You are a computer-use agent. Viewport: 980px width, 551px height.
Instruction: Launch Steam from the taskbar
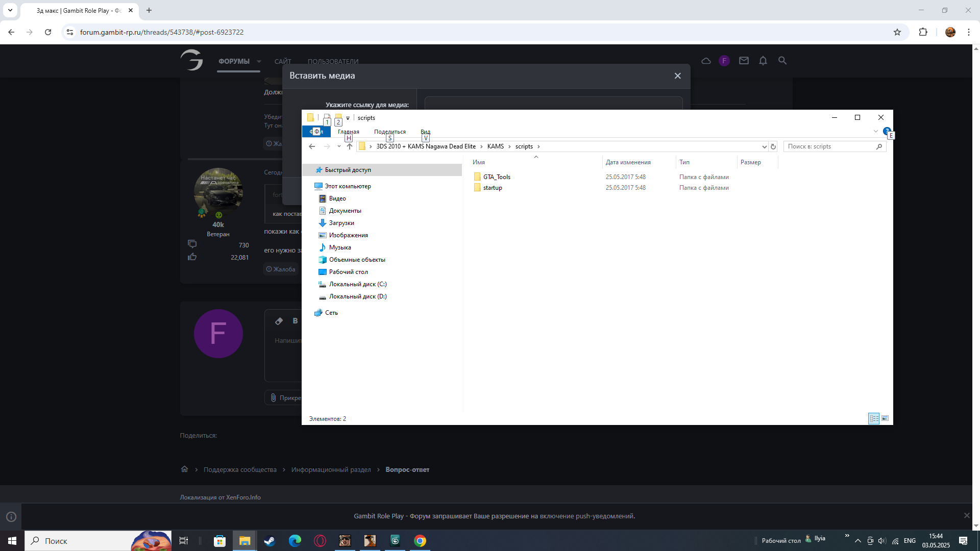269,541
